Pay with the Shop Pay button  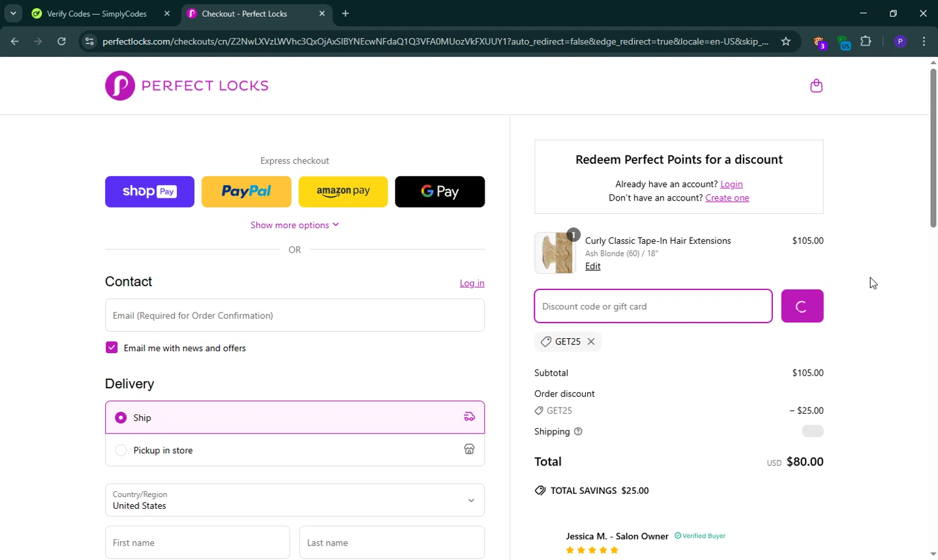tap(149, 192)
